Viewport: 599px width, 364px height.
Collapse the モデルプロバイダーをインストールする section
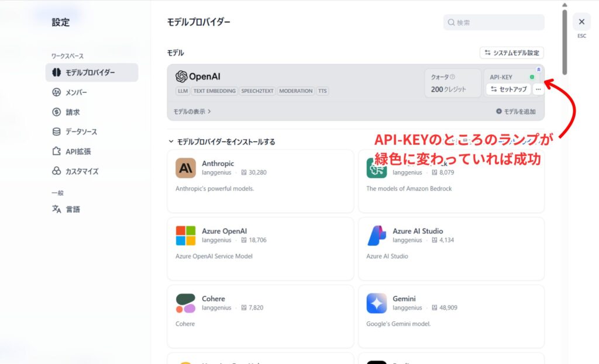tap(222, 142)
